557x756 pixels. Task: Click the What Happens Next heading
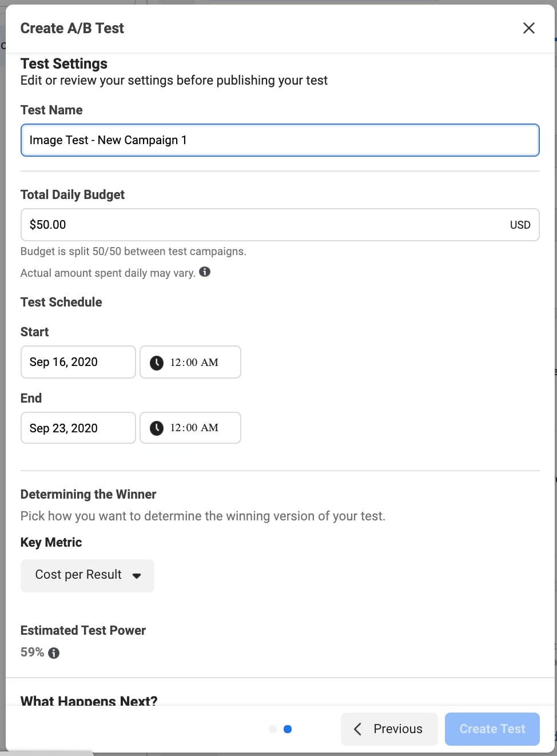(89, 701)
